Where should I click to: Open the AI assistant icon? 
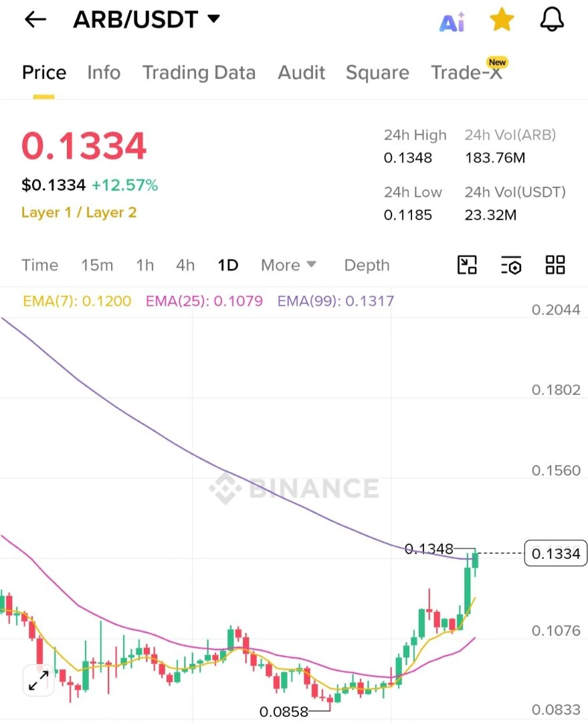pyautogui.click(x=452, y=21)
